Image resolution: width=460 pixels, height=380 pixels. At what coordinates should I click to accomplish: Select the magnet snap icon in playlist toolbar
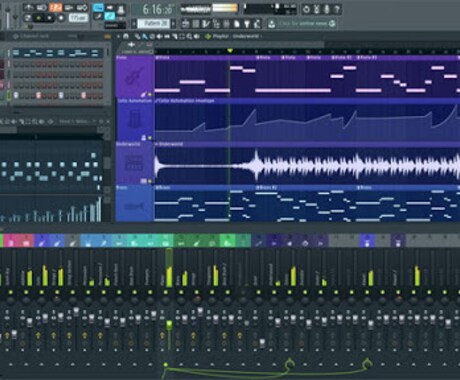tap(126, 36)
